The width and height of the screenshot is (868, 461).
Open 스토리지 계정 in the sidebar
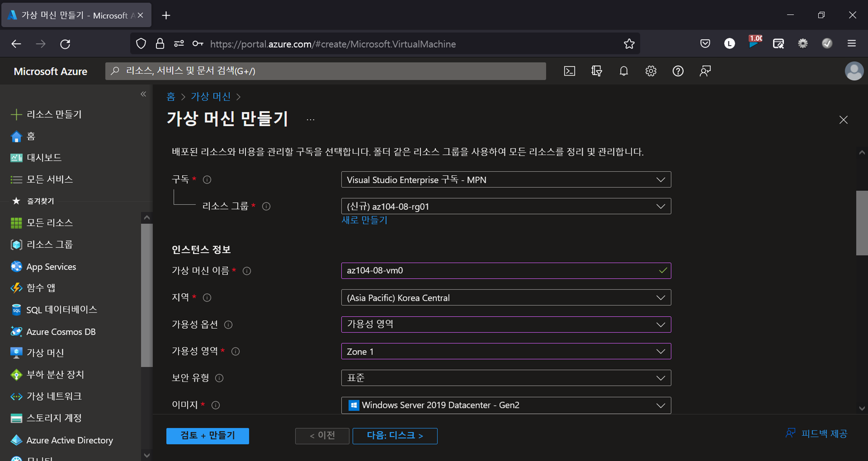click(46, 418)
